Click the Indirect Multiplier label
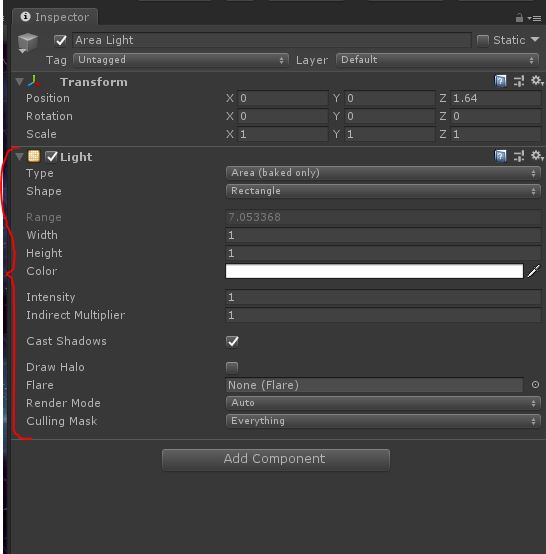Viewport: 546px width, 554px height. pos(75,315)
